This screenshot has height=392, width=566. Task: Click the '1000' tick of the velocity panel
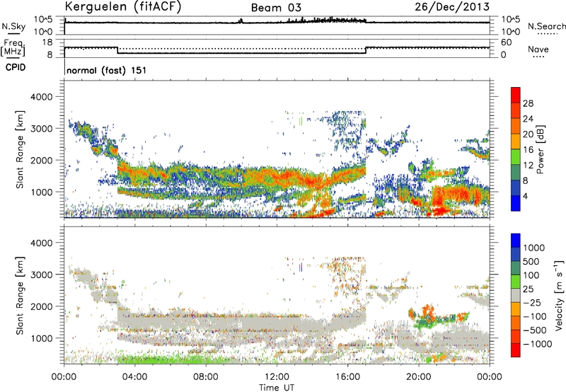tap(41, 338)
